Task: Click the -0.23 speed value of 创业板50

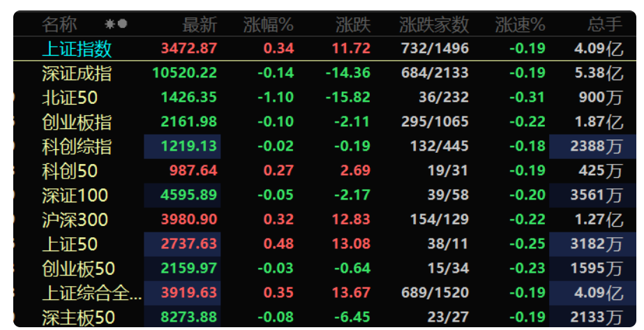Action: tap(527, 268)
